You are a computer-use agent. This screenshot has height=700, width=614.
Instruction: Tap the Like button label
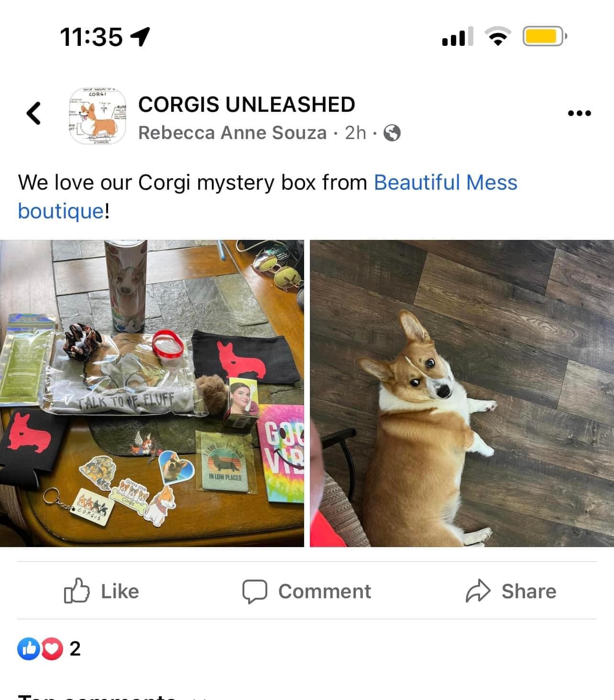120,592
